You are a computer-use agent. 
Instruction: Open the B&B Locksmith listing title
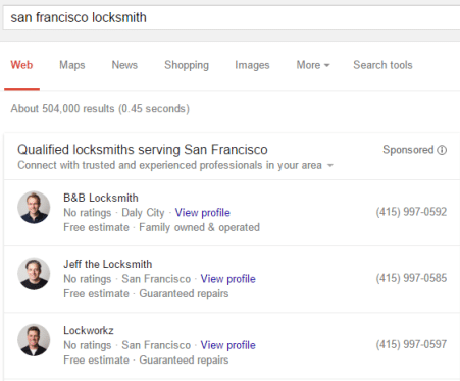[x=101, y=198]
